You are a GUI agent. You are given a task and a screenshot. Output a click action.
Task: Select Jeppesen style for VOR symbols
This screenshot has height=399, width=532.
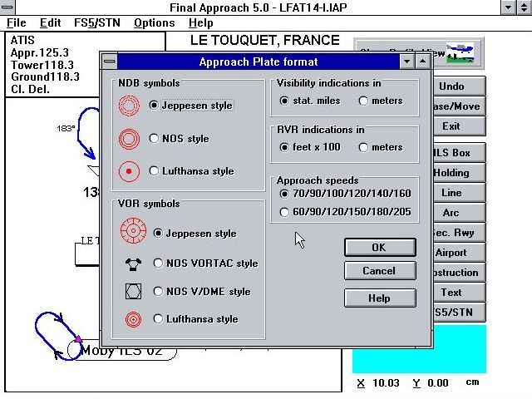[195, 234]
